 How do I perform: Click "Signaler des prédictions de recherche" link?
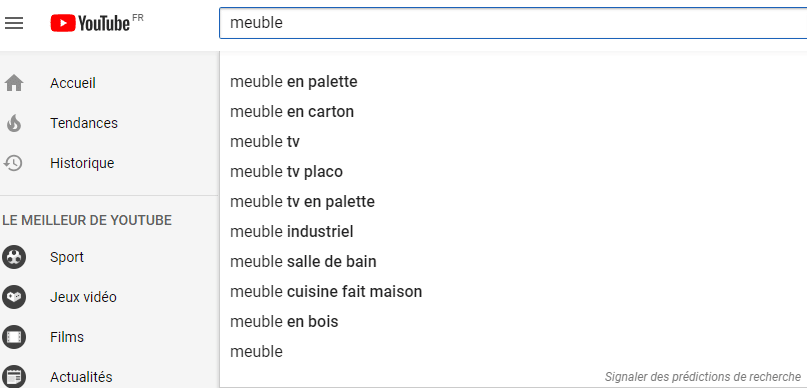pyautogui.click(x=703, y=377)
